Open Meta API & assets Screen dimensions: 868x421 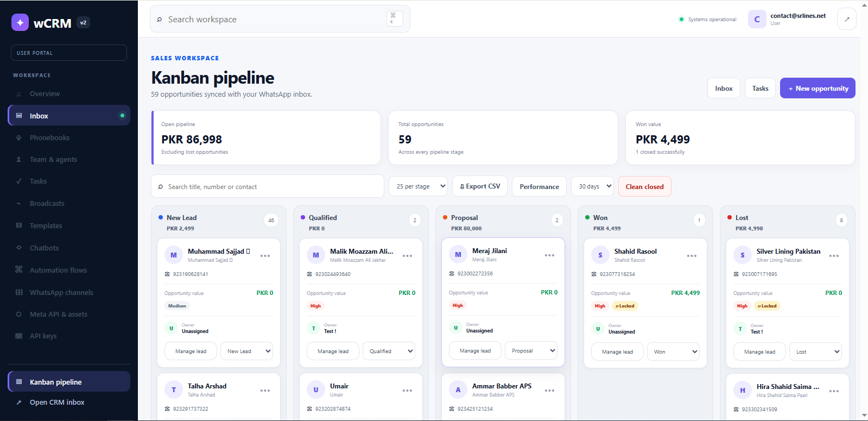point(69,314)
